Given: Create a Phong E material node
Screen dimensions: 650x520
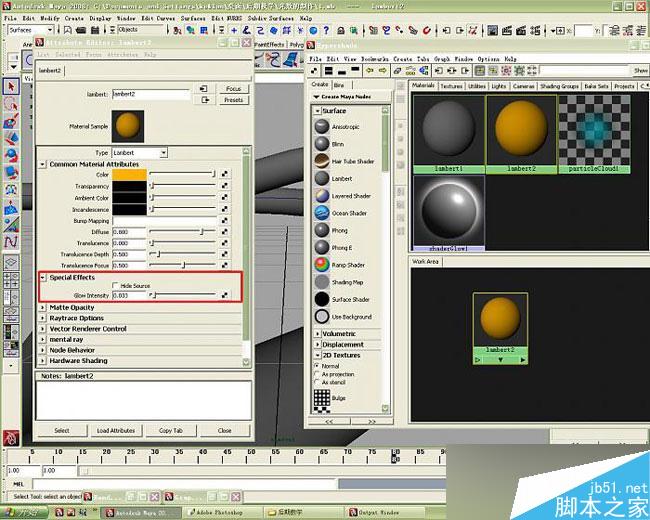Looking at the screenshot, I should tap(333, 248).
